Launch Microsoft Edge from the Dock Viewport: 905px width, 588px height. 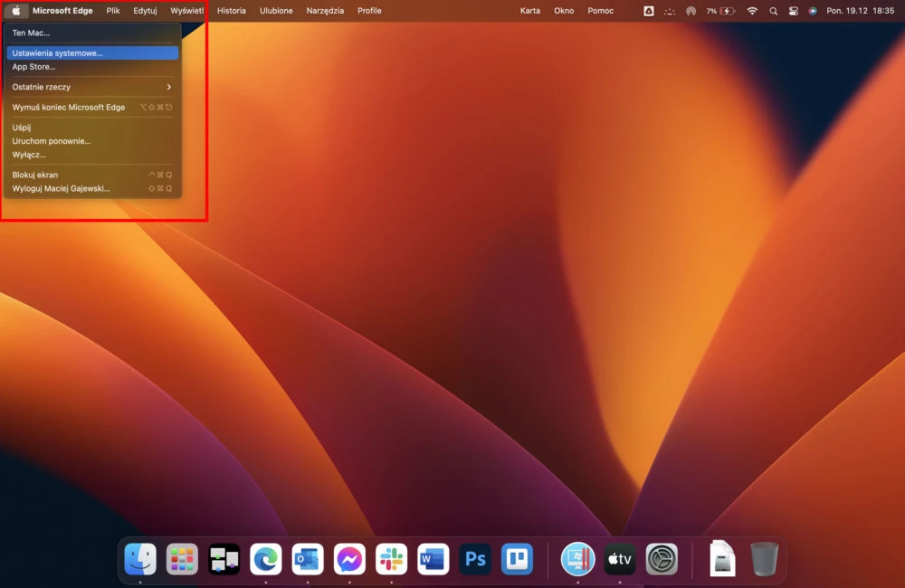coord(265,558)
